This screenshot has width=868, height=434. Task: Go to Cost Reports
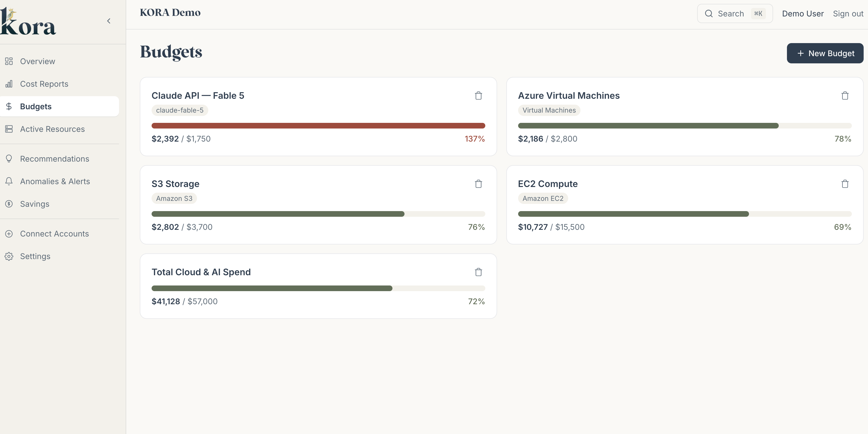click(59, 84)
